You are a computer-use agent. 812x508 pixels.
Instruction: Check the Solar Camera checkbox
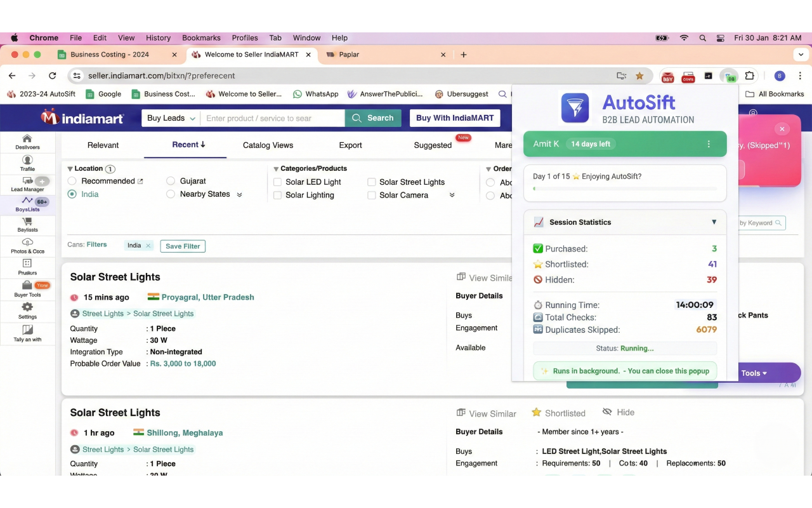point(372,196)
